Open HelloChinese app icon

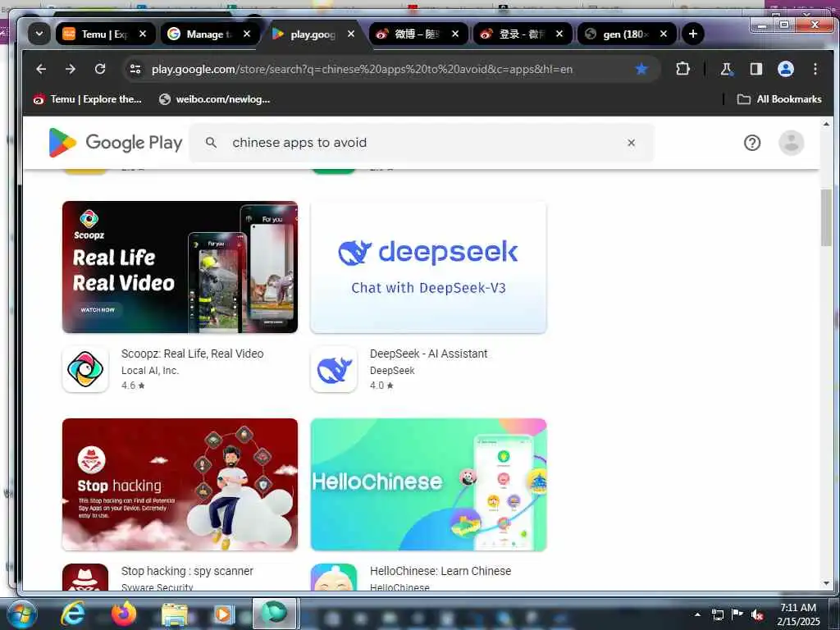point(334,577)
